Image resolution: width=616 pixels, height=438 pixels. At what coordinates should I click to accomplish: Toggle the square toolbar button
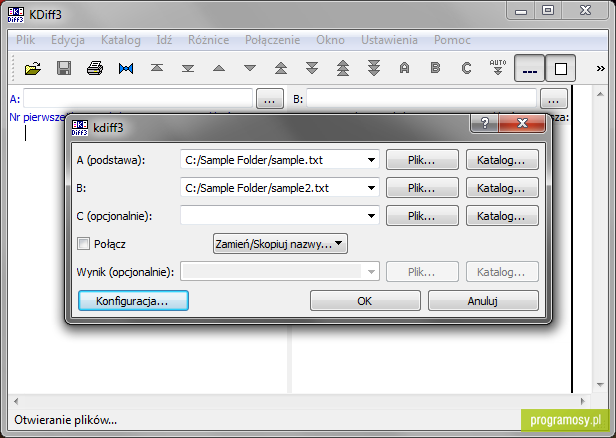tap(561, 68)
